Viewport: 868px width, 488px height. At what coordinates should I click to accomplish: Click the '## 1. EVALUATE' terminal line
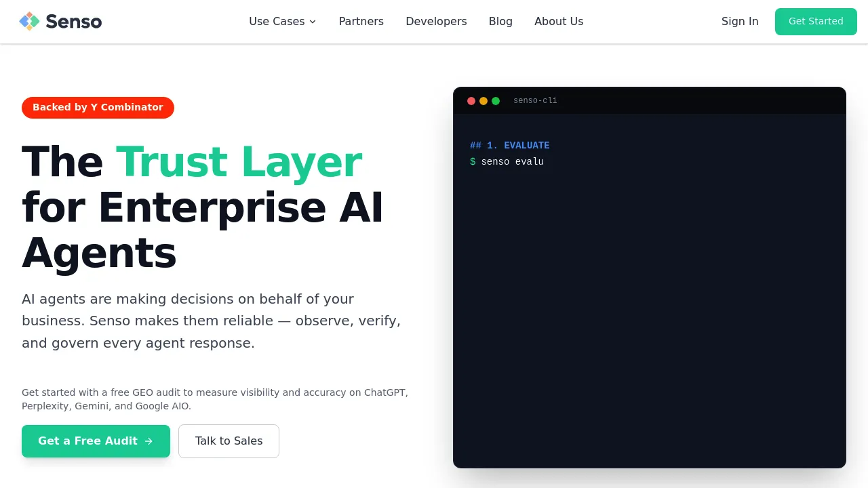pos(510,146)
